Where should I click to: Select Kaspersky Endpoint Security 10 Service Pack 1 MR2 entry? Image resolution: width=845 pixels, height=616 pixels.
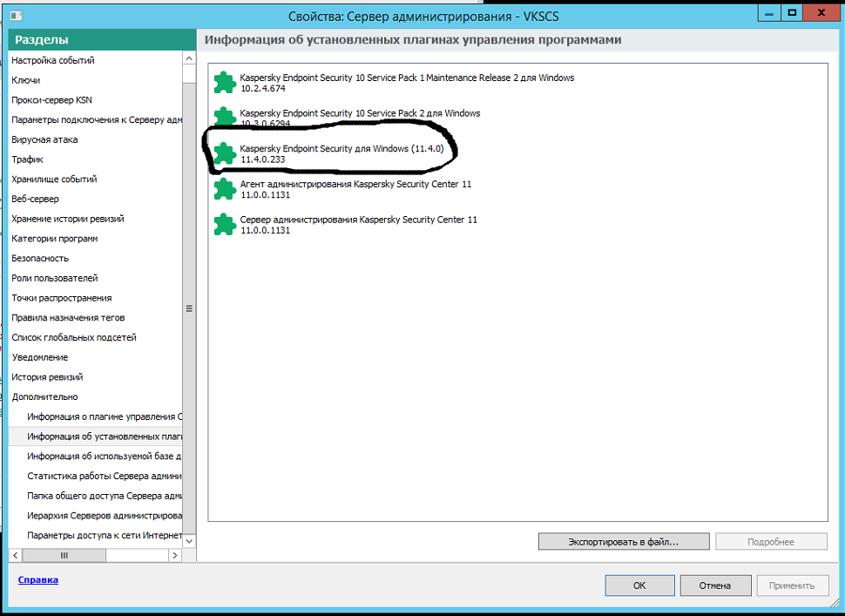pos(407,83)
